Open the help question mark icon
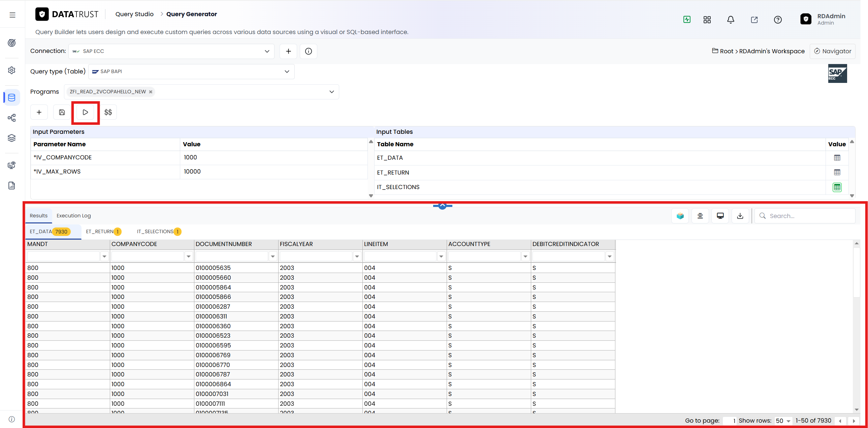The image size is (868, 428). tap(778, 20)
